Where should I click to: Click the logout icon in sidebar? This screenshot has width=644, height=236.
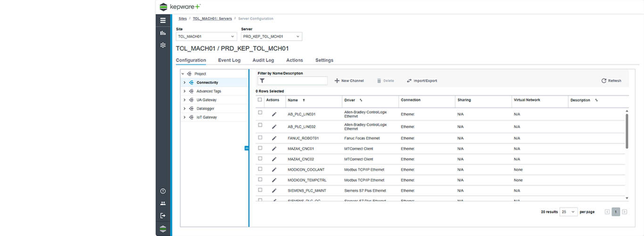[x=163, y=216]
